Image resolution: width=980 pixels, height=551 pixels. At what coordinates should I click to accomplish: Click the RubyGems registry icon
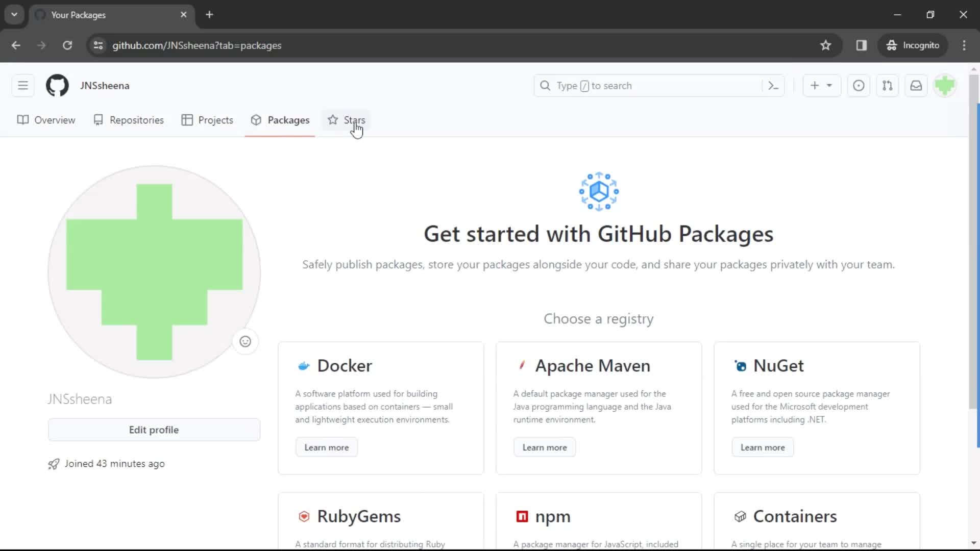304,516
